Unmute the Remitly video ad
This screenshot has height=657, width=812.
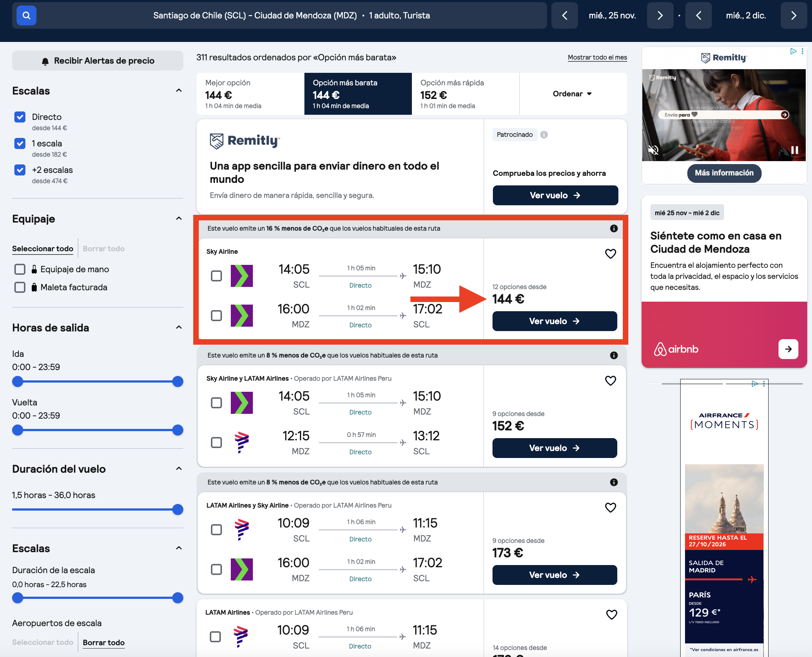[653, 150]
